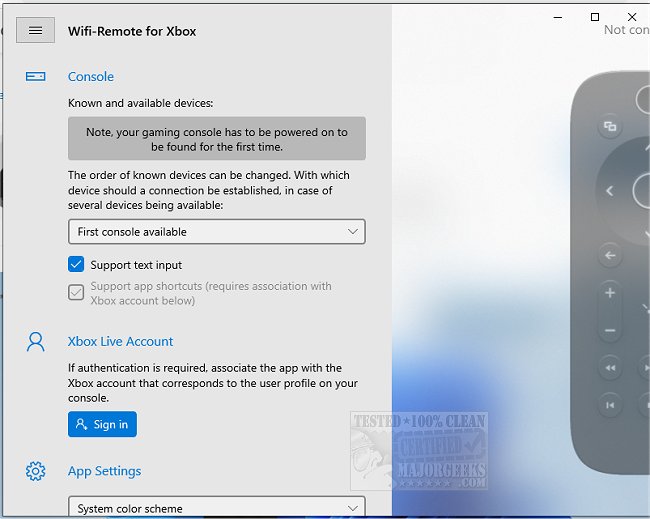
Task: Tap the View button on the remote
Action: (610, 126)
